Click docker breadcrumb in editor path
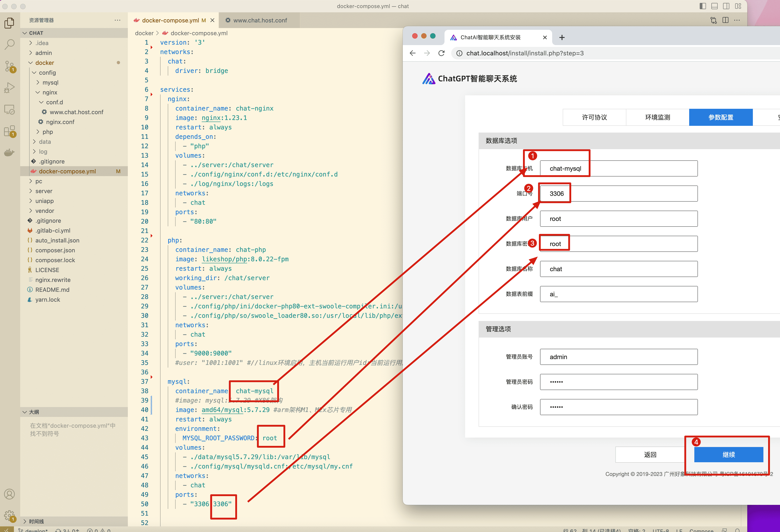This screenshot has height=532, width=780. coord(144,33)
